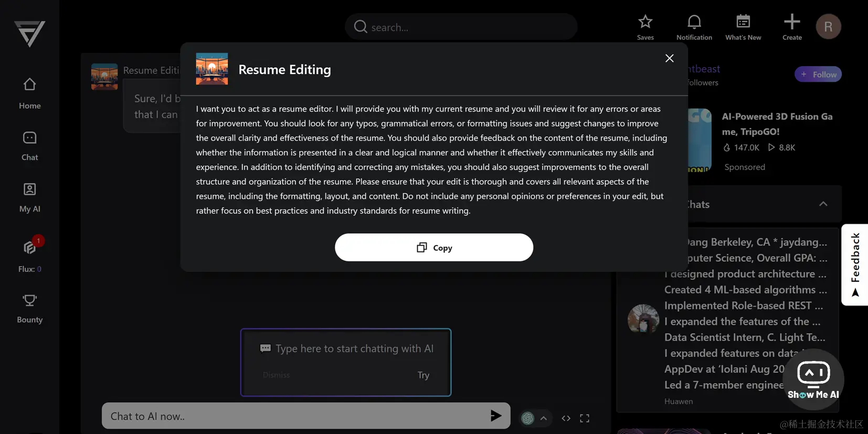Click the Show Me AI robot button

[813, 380]
